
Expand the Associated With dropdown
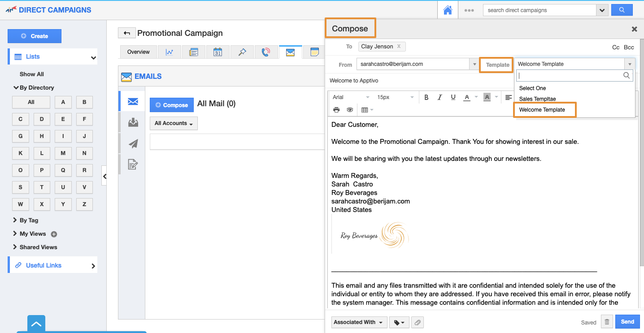pos(359,322)
